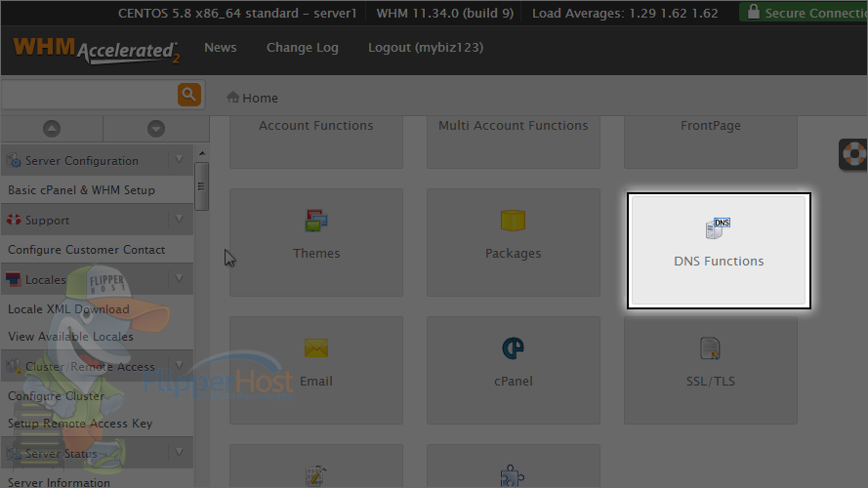Click the lifesaver support icon at right edge

click(x=854, y=154)
